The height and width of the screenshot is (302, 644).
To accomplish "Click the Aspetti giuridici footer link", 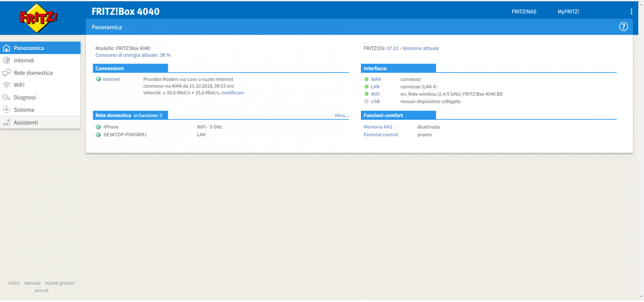I will tap(60, 283).
